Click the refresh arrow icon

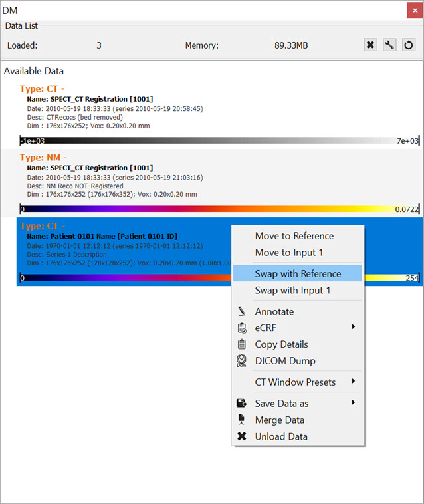(409, 45)
